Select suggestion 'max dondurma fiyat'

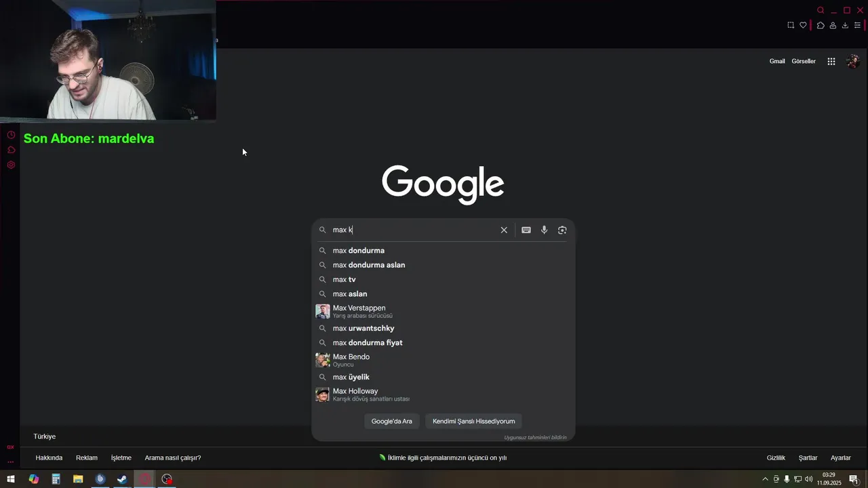pyautogui.click(x=443, y=342)
